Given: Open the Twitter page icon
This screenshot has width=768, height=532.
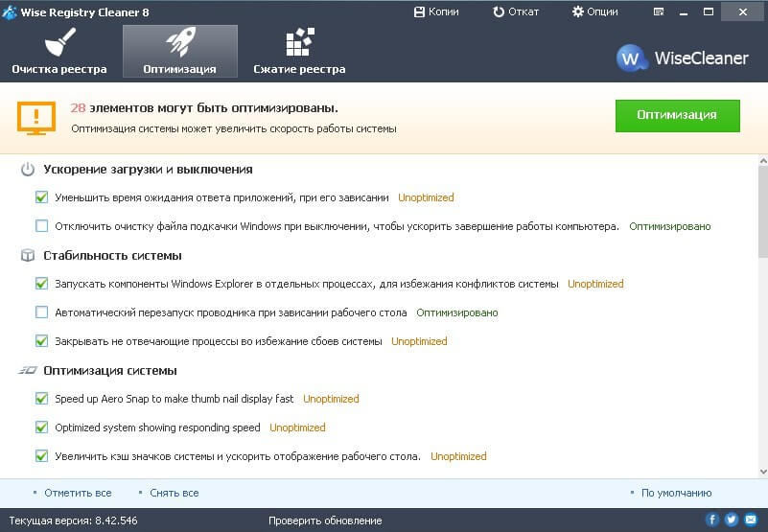Looking at the screenshot, I should point(732,520).
